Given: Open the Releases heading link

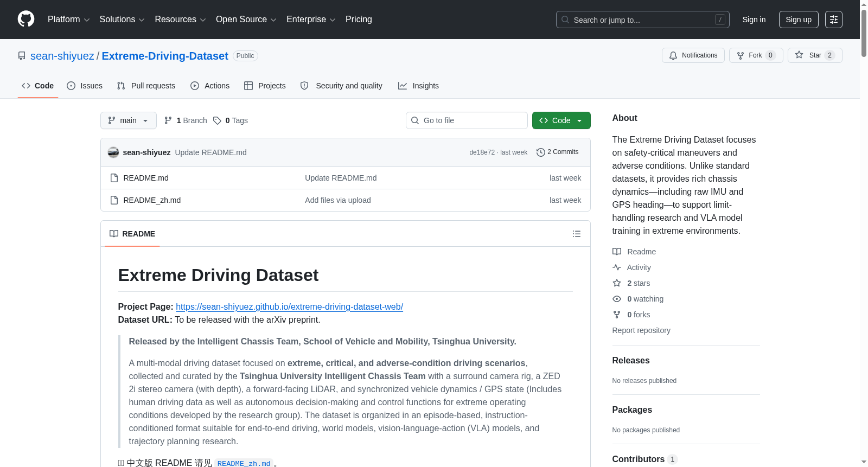Looking at the screenshot, I should tap(631, 360).
